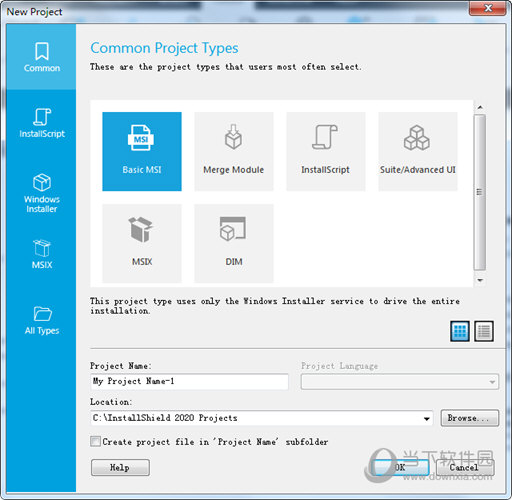
Task: Enable create project file in subfolder checkbox
Action: [95, 442]
